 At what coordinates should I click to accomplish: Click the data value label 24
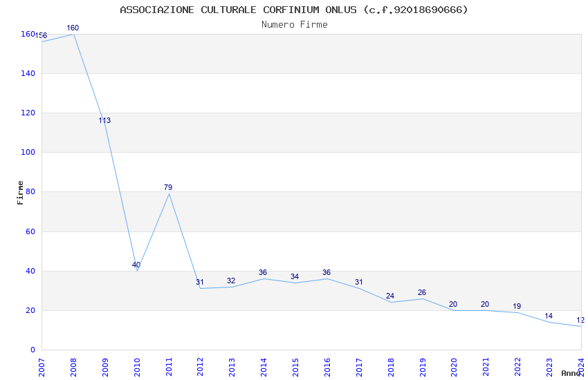click(390, 296)
